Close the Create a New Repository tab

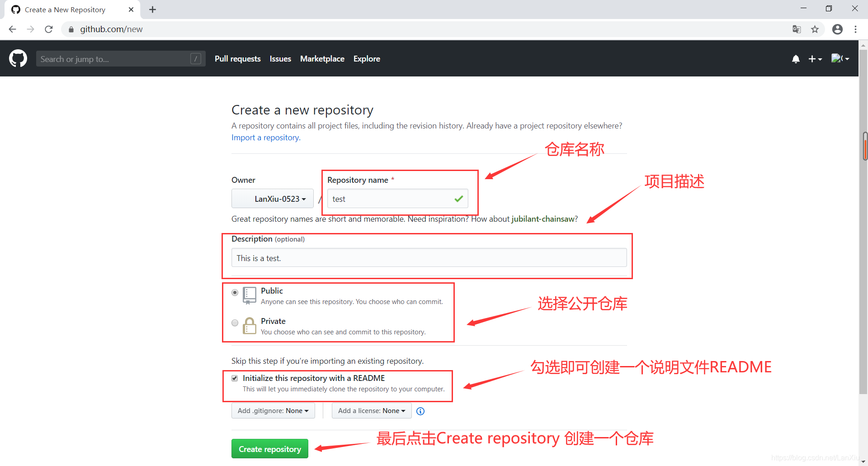pos(131,10)
